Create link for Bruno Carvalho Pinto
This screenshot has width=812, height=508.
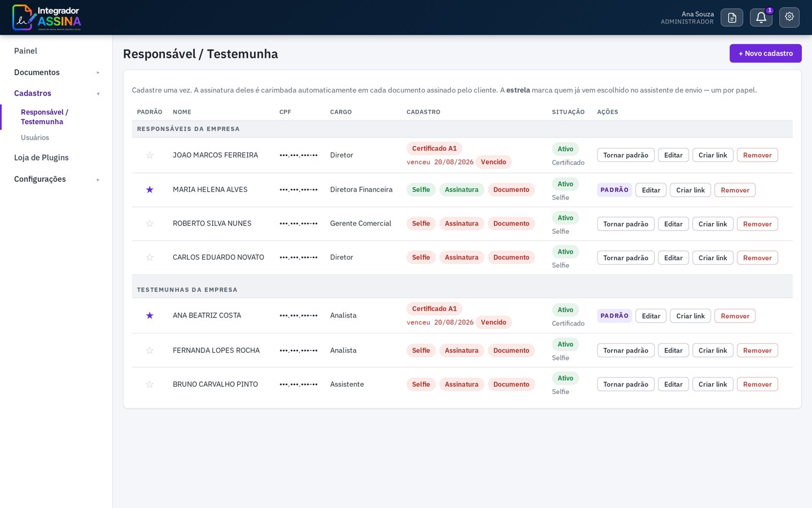coord(713,385)
